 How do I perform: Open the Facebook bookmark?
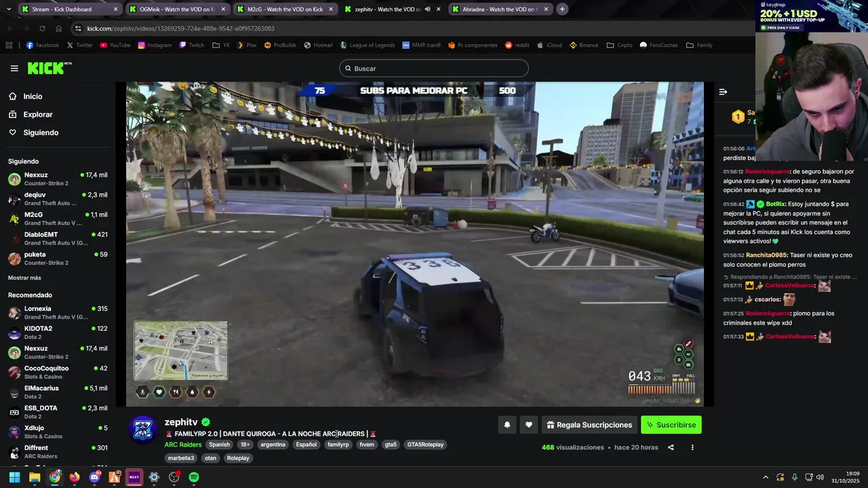click(43, 45)
